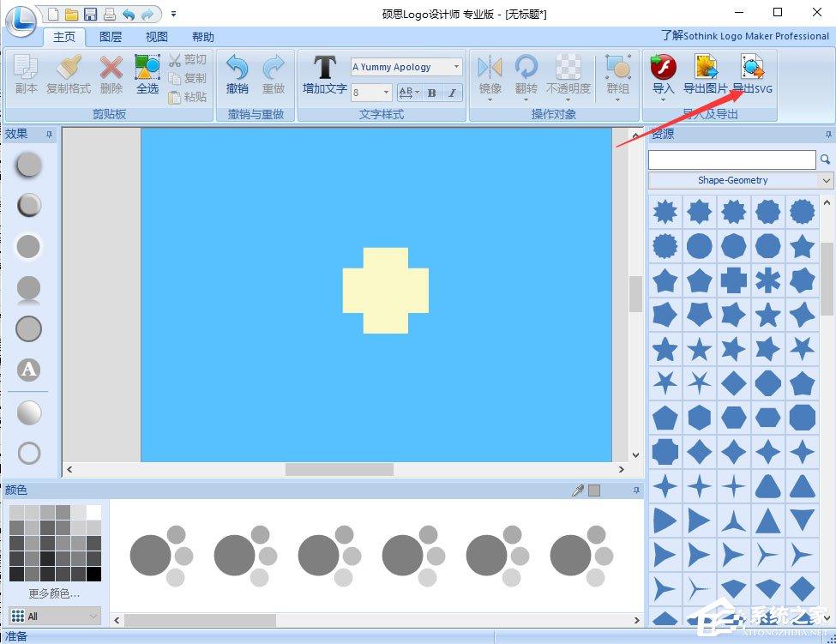836x644 pixels.
Task: Click the 导入 Flash import icon
Action: pyautogui.click(x=664, y=67)
